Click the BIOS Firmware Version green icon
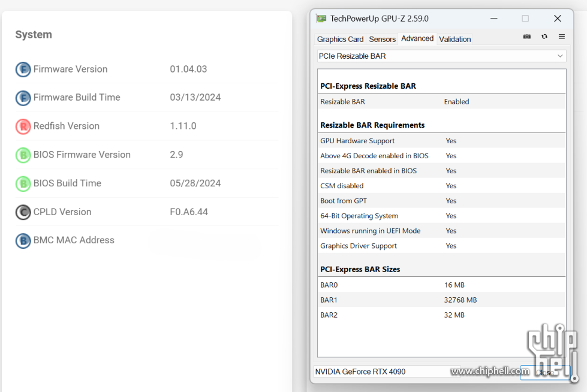This screenshot has width=587, height=392. 23,155
